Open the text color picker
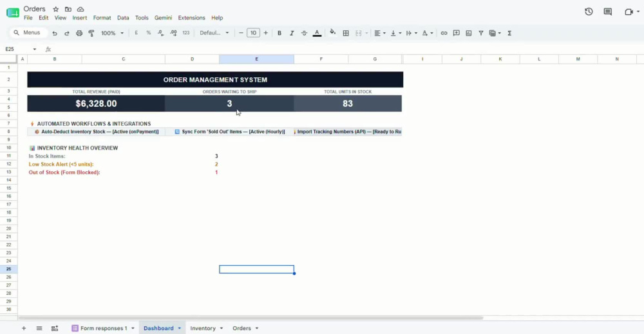 click(x=317, y=33)
